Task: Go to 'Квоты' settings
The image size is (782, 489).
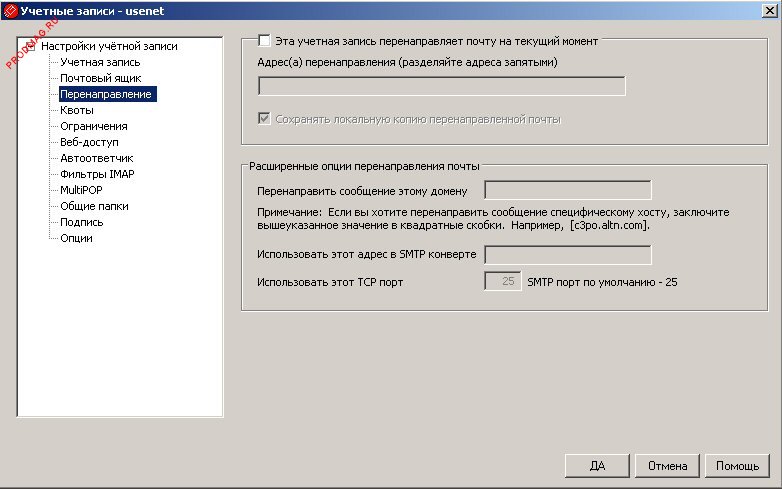Action: [x=78, y=110]
